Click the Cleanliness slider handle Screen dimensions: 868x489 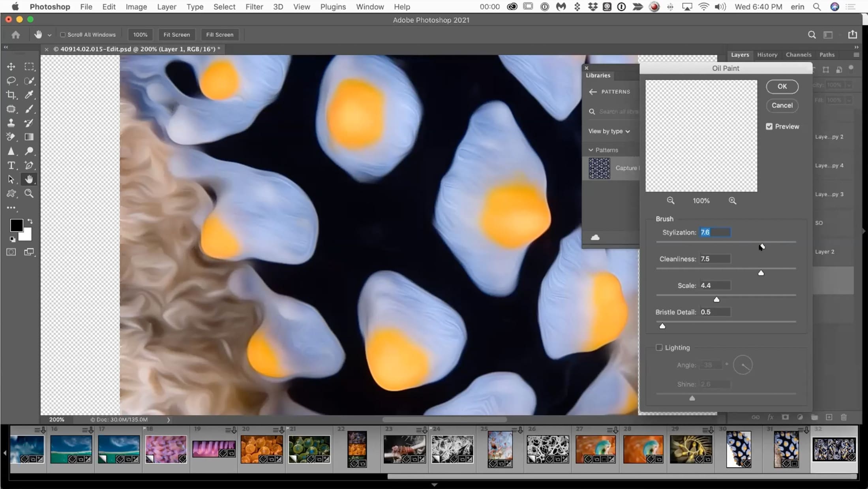[761, 273]
